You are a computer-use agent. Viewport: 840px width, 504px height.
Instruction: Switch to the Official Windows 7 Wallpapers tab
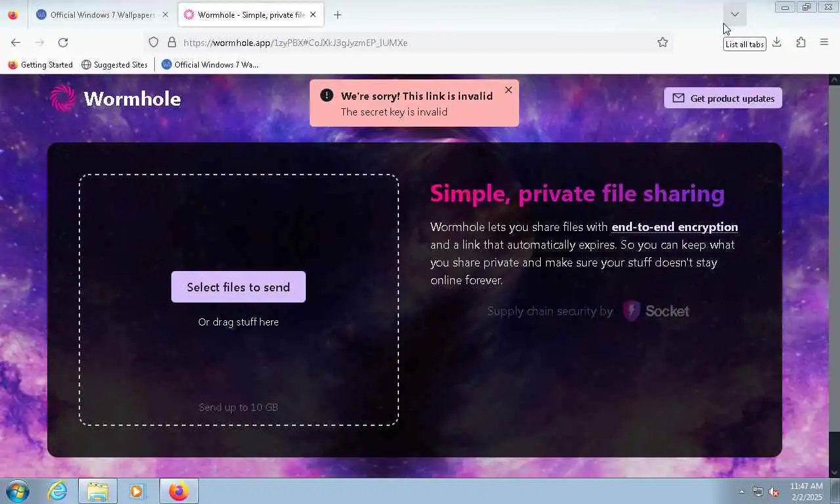[102, 14]
